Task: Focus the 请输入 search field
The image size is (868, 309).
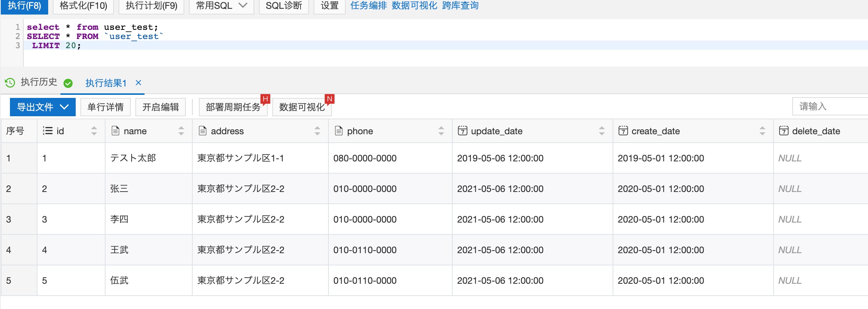Action: coord(830,106)
